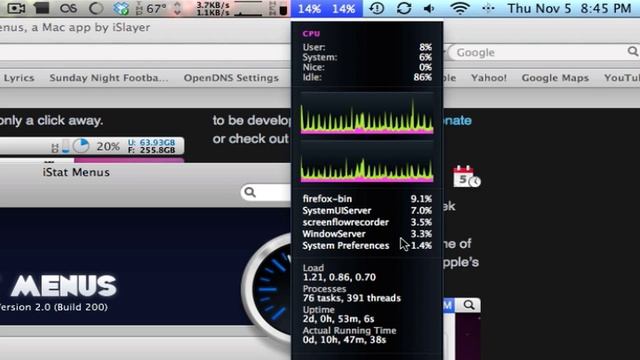Select the WindowServer process row
This screenshot has width=640, height=360.
coord(367,234)
